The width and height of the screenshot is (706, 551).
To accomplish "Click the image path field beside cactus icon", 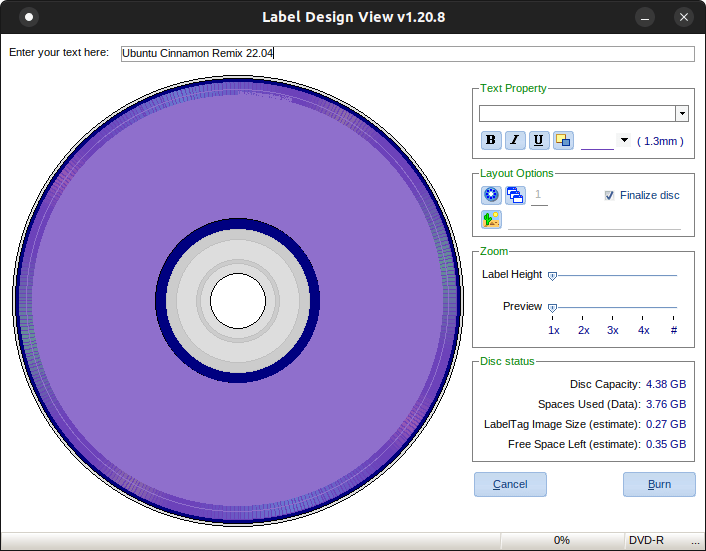I will click(594, 221).
